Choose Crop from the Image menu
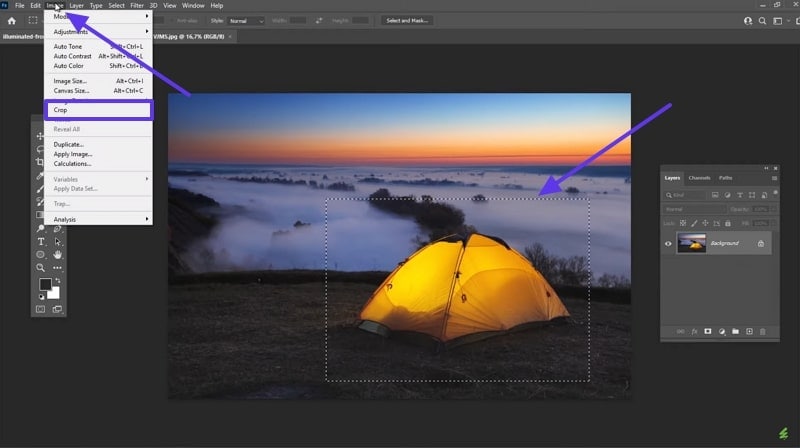The height and width of the screenshot is (448, 800). tap(98, 110)
